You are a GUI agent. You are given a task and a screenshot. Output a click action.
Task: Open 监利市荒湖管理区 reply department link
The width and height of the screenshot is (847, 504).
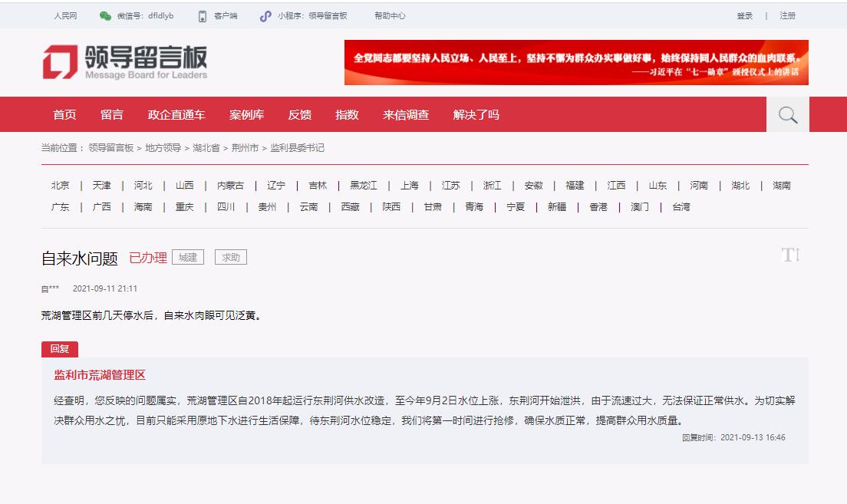pyautogui.click(x=100, y=375)
